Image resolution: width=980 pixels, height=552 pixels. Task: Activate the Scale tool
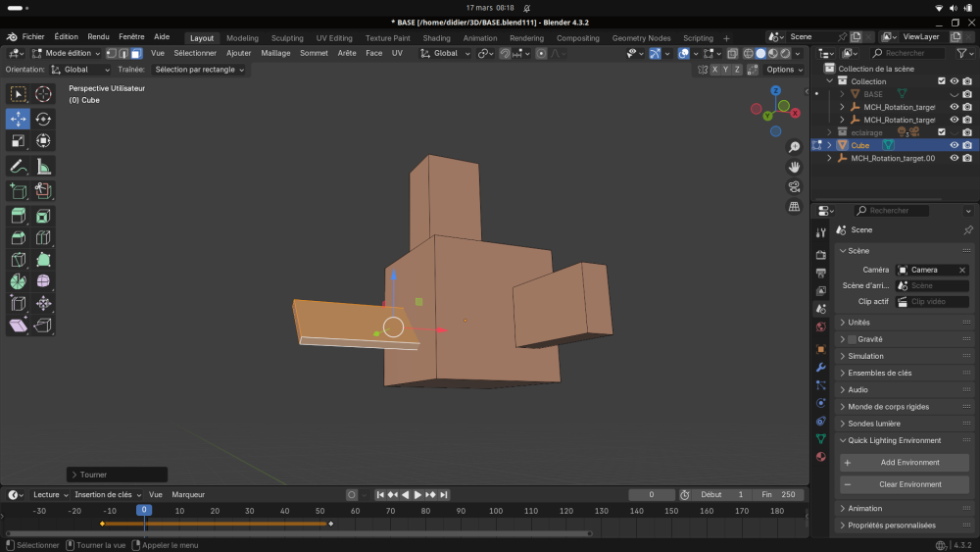[x=19, y=141]
